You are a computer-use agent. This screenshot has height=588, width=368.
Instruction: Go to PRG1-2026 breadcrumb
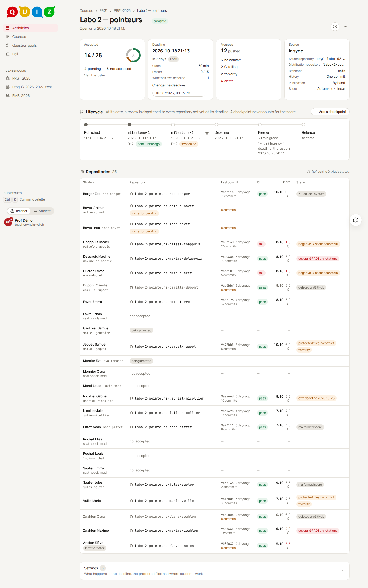click(122, 11)
